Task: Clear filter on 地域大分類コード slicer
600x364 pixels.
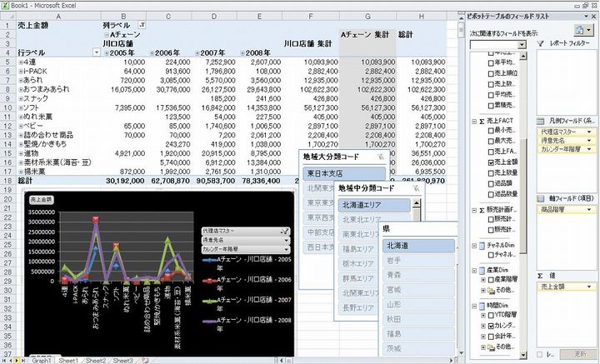Action: tap(380, 157)
